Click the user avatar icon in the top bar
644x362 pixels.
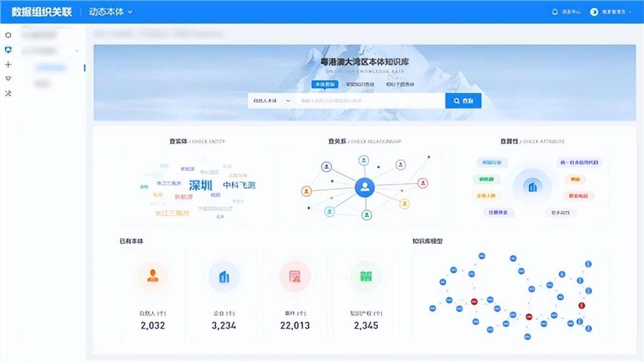click(x=593, y=11)
